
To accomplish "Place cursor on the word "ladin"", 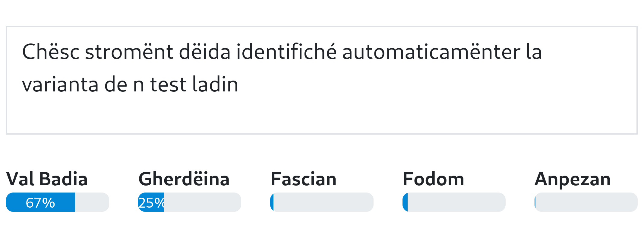I will [x=215, y=84].
